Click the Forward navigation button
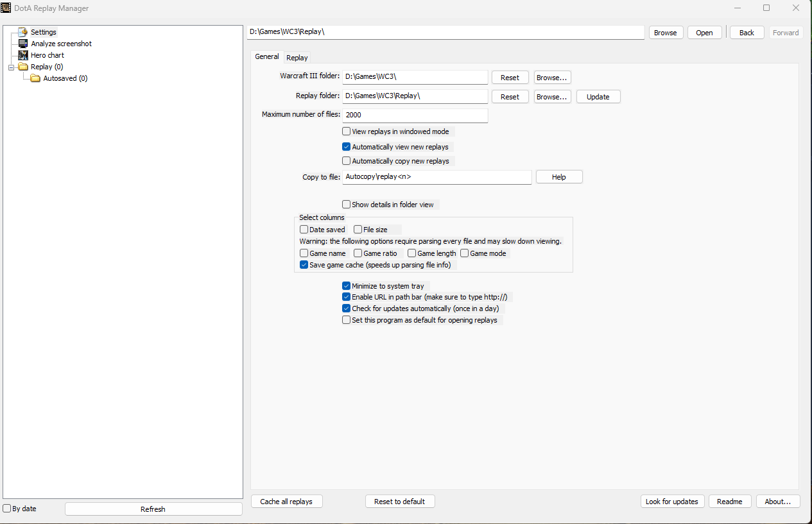 pyautogui.click(x=786, y=33)
